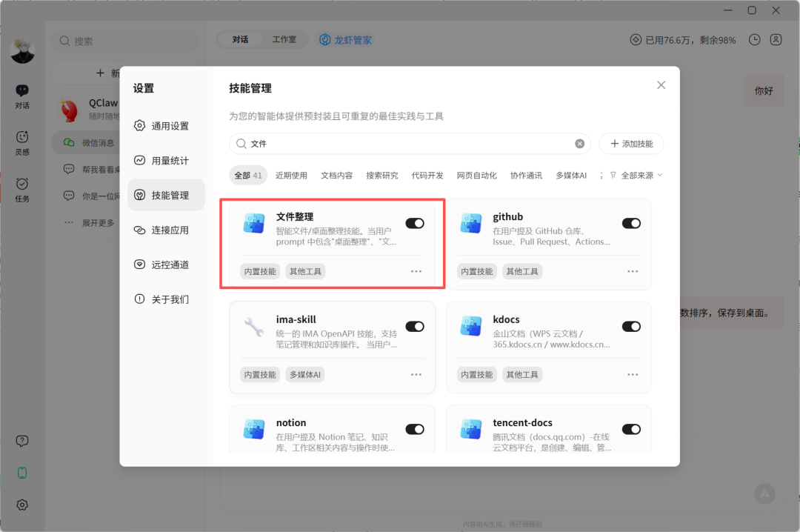Open the 对话 sidebar icon
This screenshot has height=532, width=800.
[22, 96]
